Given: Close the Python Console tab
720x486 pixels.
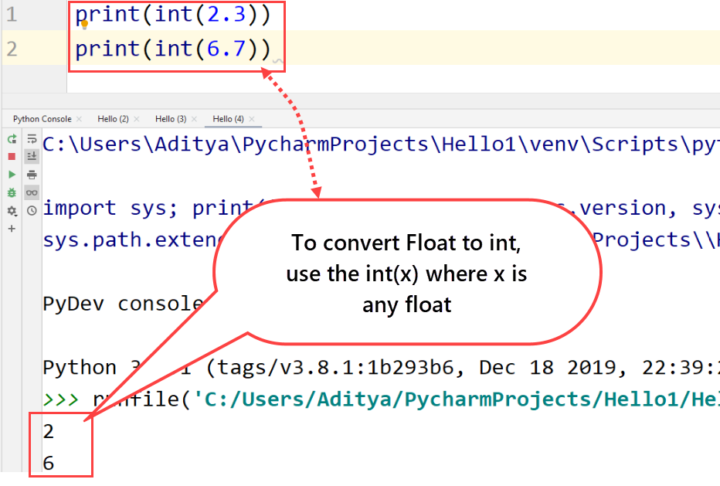Looking at the screenshot, I should (78, 119).
